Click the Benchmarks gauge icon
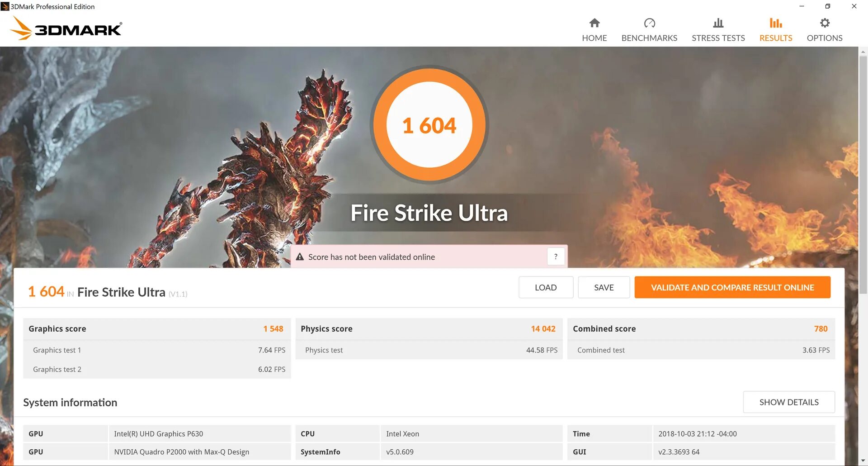 pos(649,23)
